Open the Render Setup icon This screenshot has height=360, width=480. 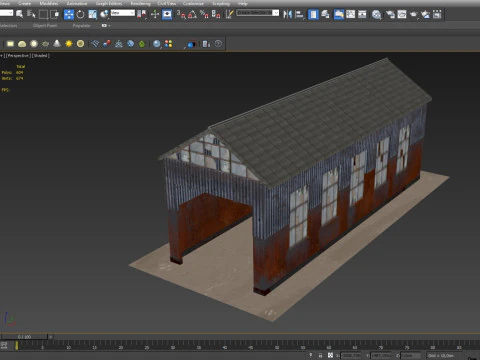(390, 14)
